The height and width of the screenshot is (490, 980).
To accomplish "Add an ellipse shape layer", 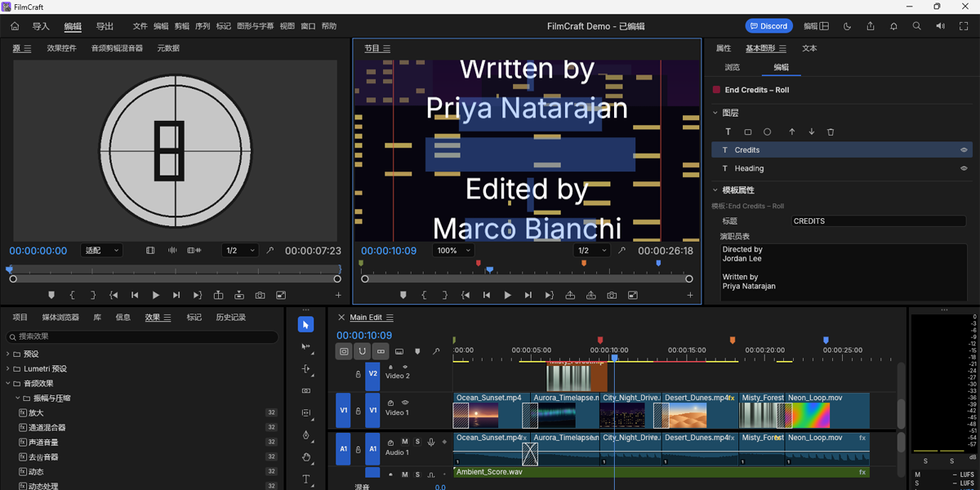I will pyautogui.click(x=768, y=131).
